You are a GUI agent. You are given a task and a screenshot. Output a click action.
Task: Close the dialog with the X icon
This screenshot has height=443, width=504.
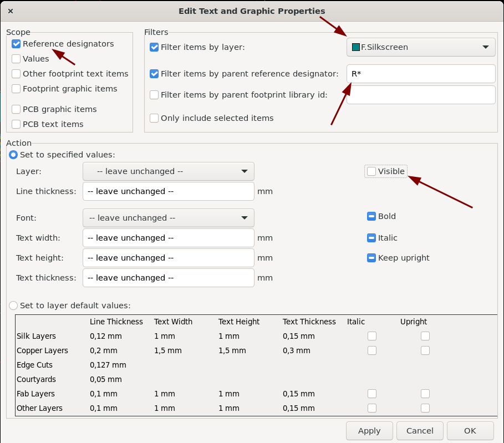coord(11,11)
